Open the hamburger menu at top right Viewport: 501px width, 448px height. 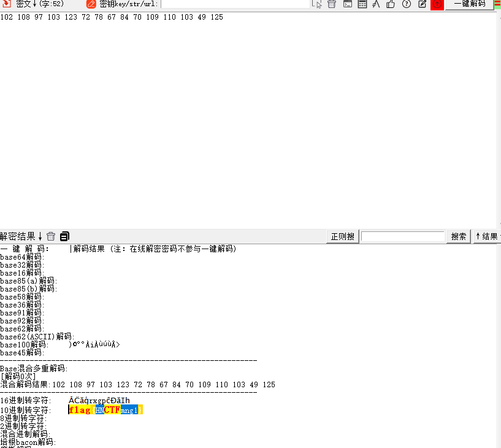[x=497, y=4]
